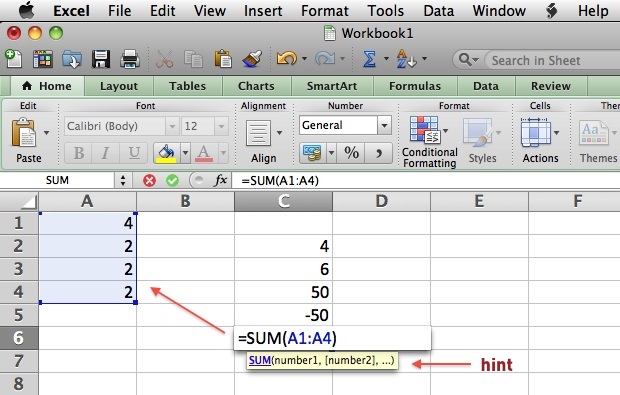
Task: Apply yellow fill color bucket
Action: pyautogui.click(x=166, y=153)
